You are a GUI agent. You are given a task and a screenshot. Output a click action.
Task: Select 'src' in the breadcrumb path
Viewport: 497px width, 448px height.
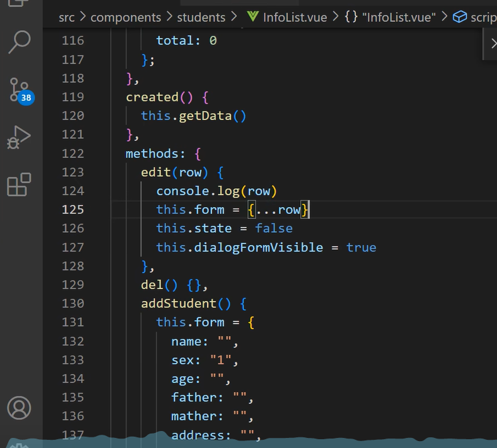click(67, 18)
